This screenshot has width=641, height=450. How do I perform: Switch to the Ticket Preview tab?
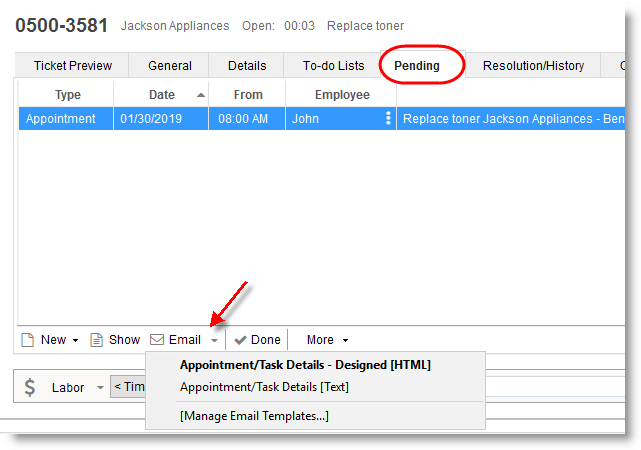pos(73,66)
